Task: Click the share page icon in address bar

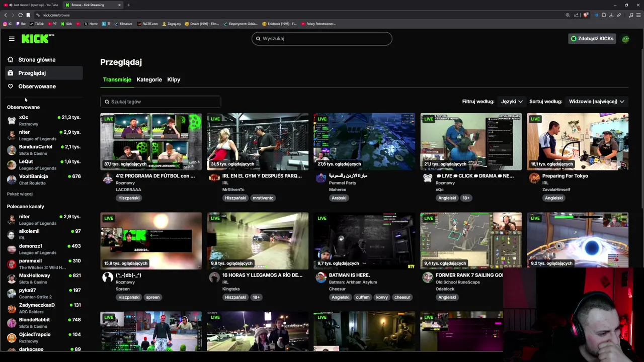Action: point(576,15)
